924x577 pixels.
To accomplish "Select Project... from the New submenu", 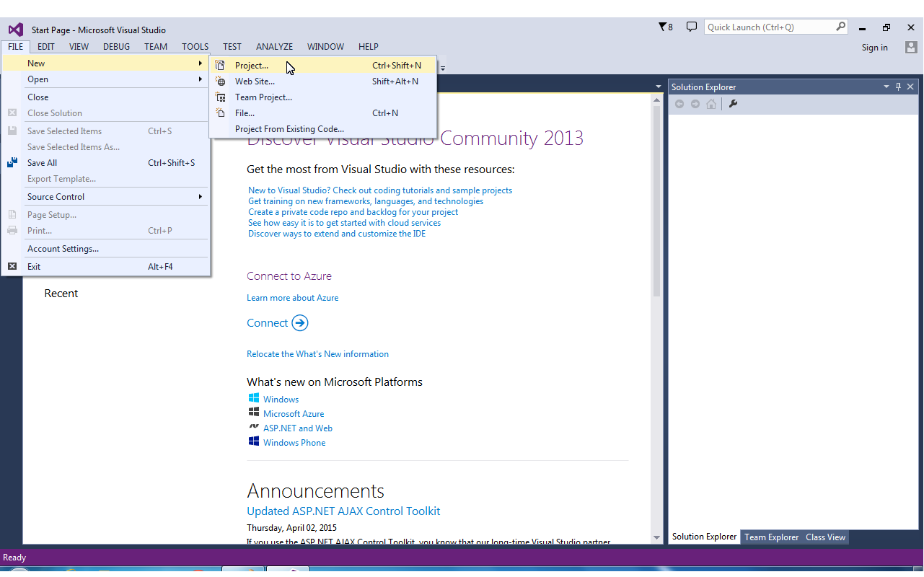I will (x=323, y=66).
